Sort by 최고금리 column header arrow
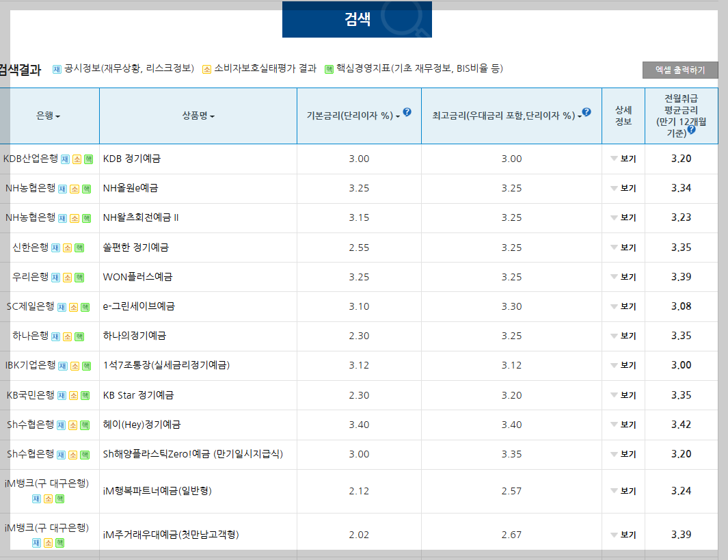This screenshot has height=560, width=728. [x=580, y=116]
